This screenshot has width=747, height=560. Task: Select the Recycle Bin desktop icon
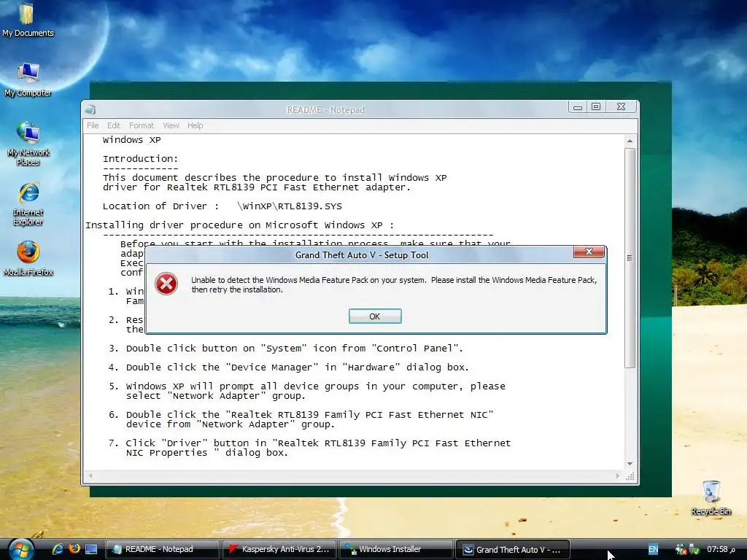(711, 497)
